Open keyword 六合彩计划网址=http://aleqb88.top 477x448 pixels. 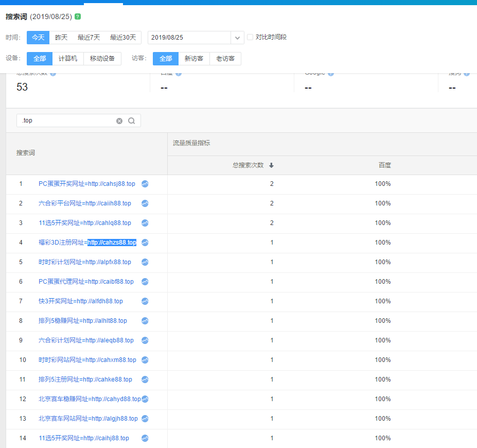click(86, 340)
